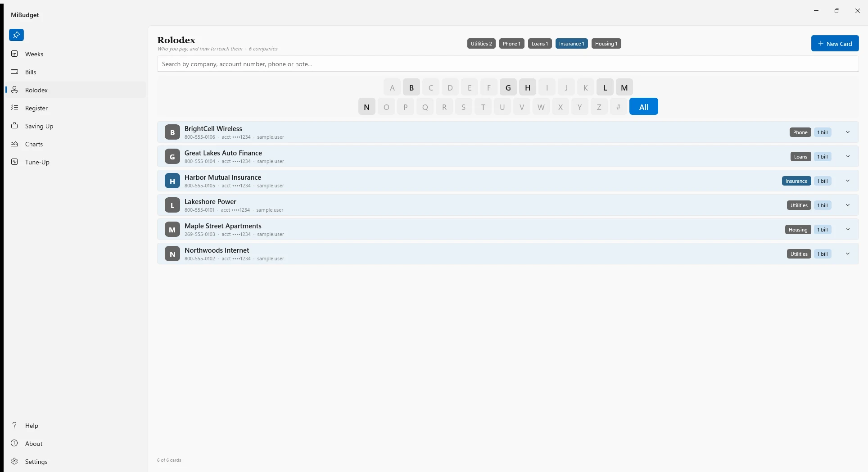The height and width of the screenshot is (472, 868).
Task: Click the Tune-Up icon
Action: point(14,162)
